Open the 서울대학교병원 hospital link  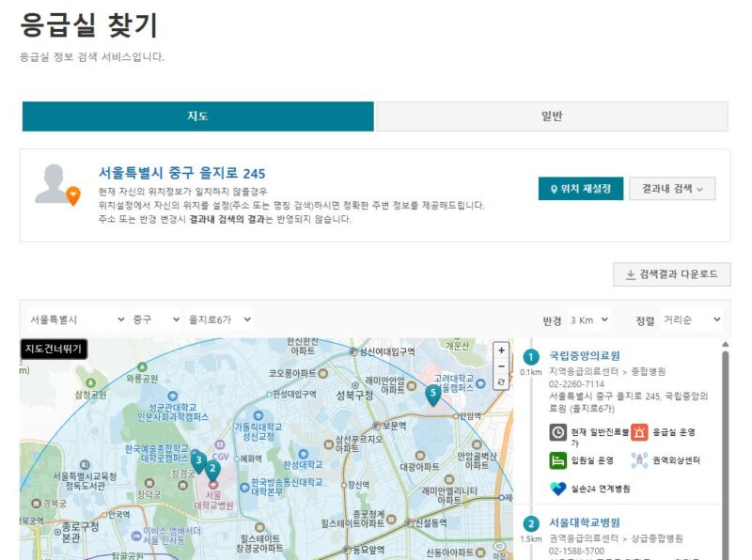pyautogui.click(x=585, y=522)
